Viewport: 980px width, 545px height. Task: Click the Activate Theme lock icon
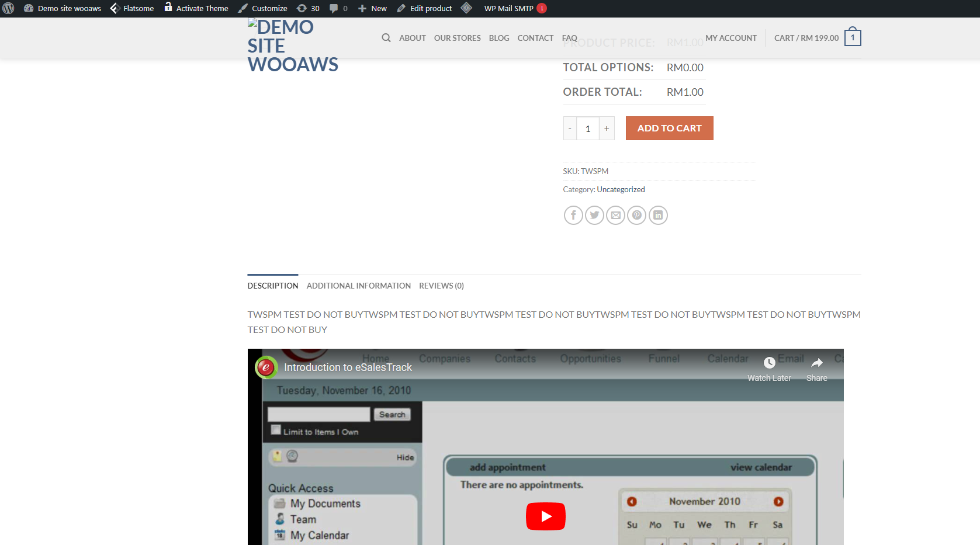tap(168, 7)
